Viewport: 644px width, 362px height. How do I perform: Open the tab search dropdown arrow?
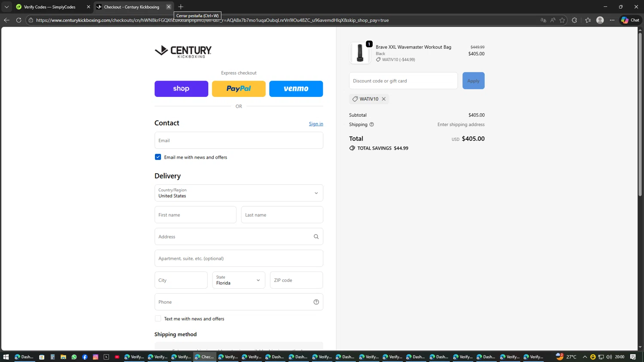(x=6, y=7)
